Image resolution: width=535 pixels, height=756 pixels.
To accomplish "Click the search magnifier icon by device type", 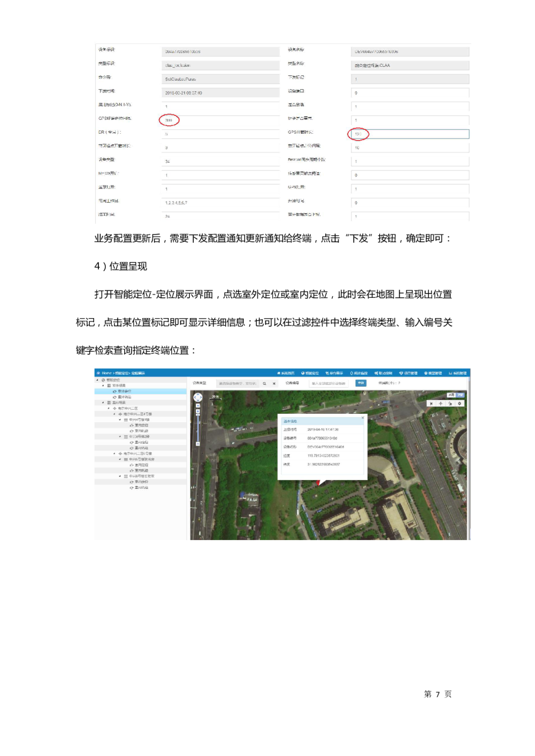I will click(x=264, y=383).
